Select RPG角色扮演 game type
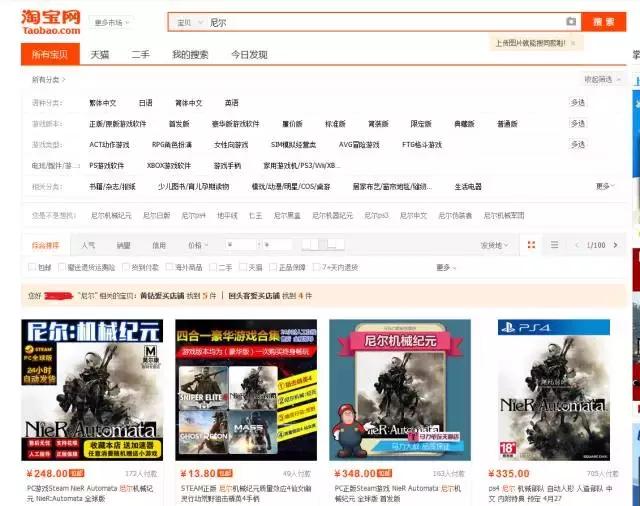This screenshot has width=640, height=506. pos(172,144)
